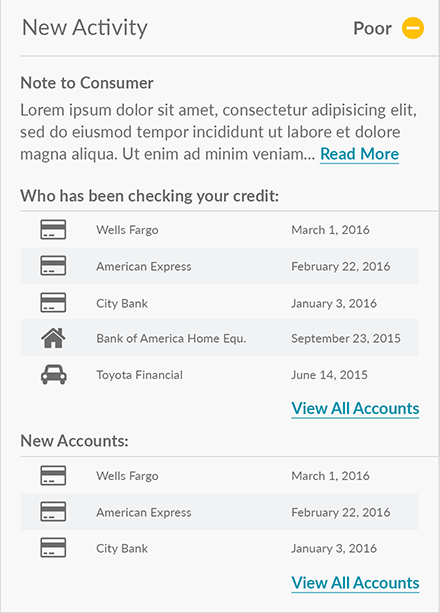
Task: Click card icon next to City Bank inquiry
Action: pyautogui.click(x=53, y=303)
